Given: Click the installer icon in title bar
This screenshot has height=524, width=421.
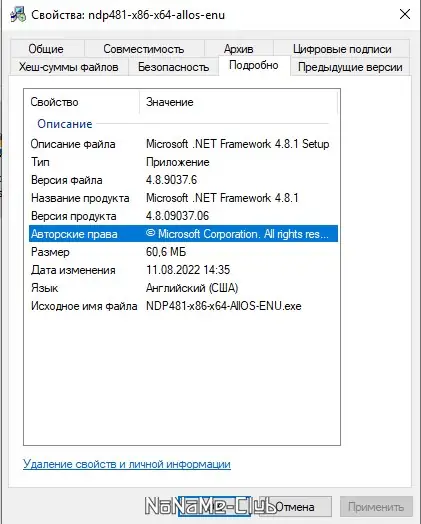Looking at the screenshot, I should click(x=18, y=15).
